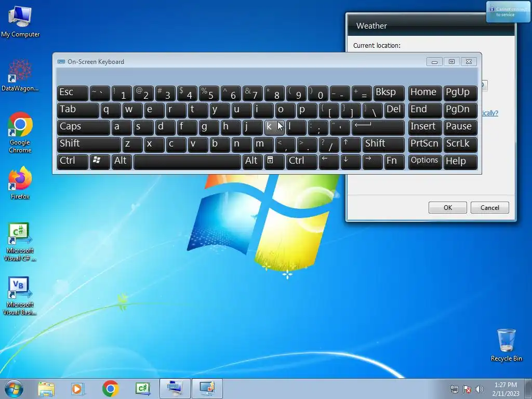Click the right arrow key
The height and width of the screenshot is (399, 532).
point(373,162)
